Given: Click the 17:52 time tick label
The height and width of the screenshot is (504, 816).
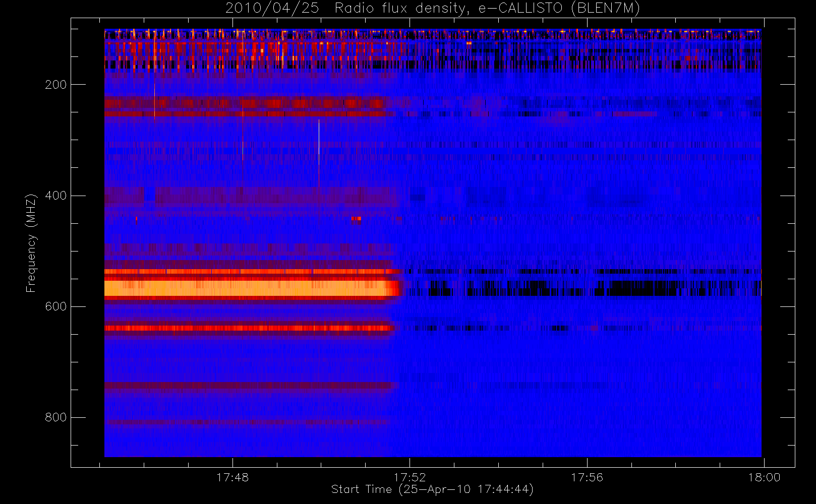Looking at the screenshot, I should pyautogui.click(x=410, y=477).
